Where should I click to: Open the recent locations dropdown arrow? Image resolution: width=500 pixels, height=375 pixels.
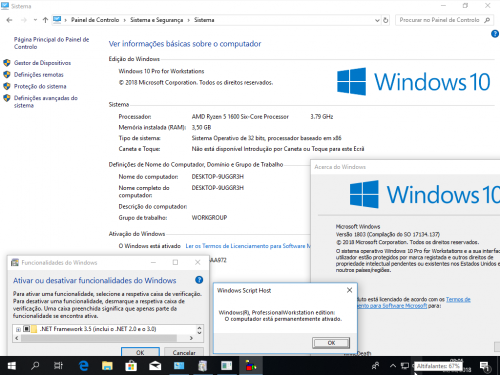(x=35, y=20)
